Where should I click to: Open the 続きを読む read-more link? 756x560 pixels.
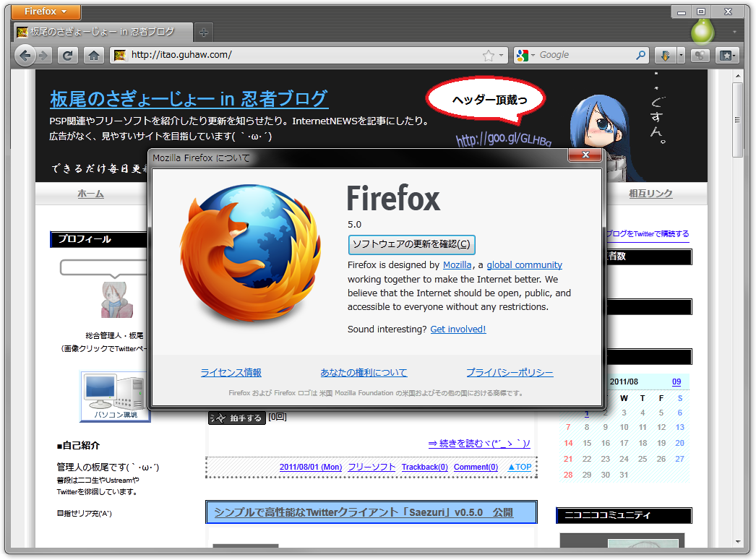[479, 444]
